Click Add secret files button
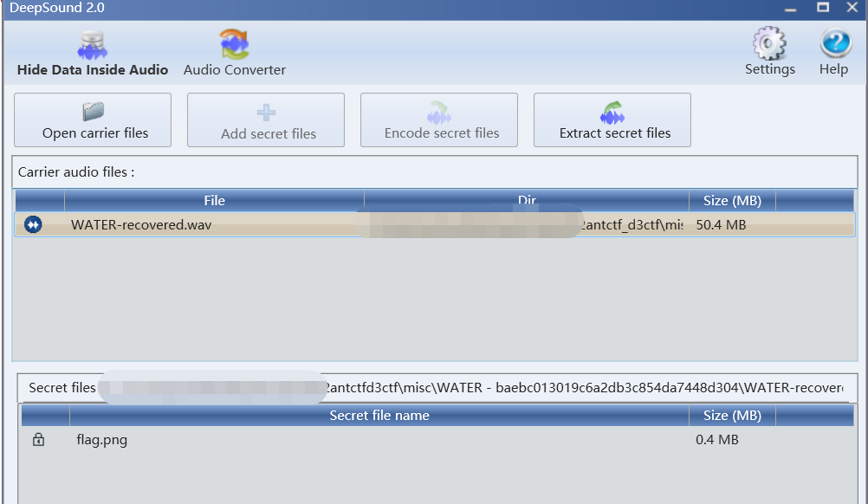868x504 pixels. (266, 120)
